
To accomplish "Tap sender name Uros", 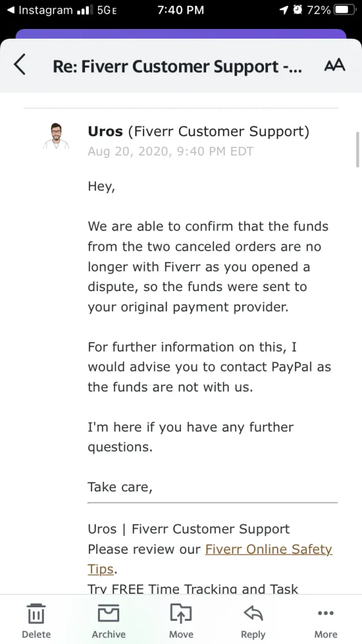I will [105, 131].
